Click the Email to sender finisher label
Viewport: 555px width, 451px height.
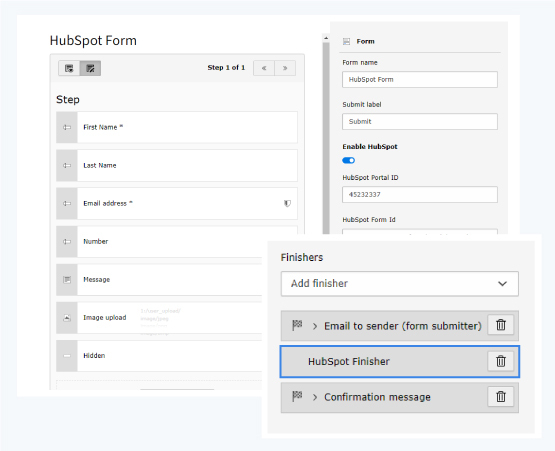(403, 326)
